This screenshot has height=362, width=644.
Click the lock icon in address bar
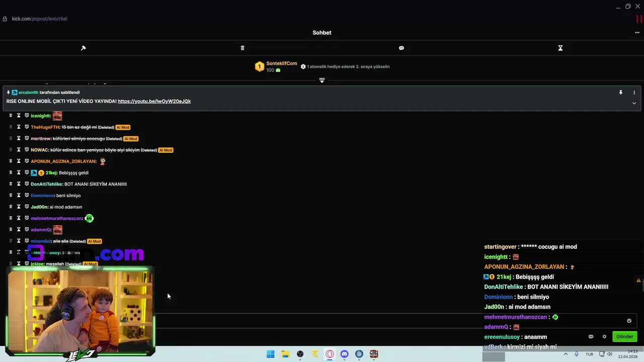point(5,19)
